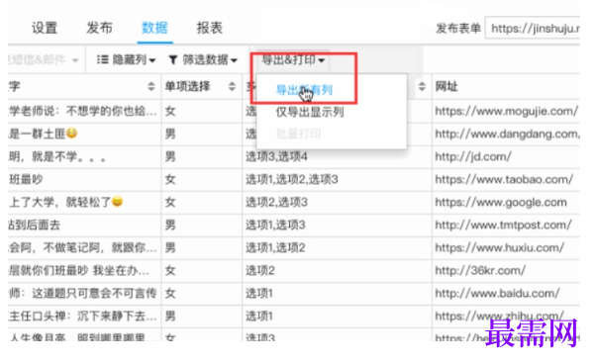The width and height of the screenshot is (596, 364).
Task: Toggle the 导出&打印 dropdown
Action: coord(293,59)
